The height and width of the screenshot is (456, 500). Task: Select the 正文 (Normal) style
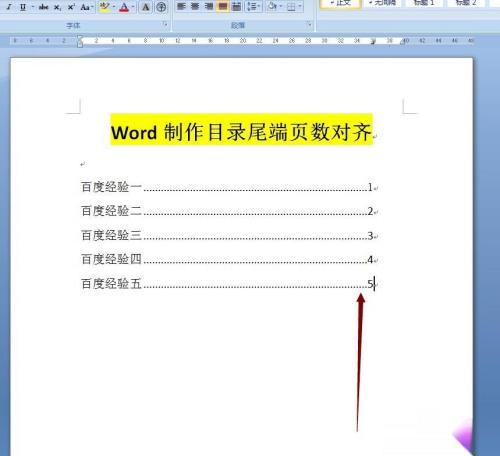click(x=340, y=3)
